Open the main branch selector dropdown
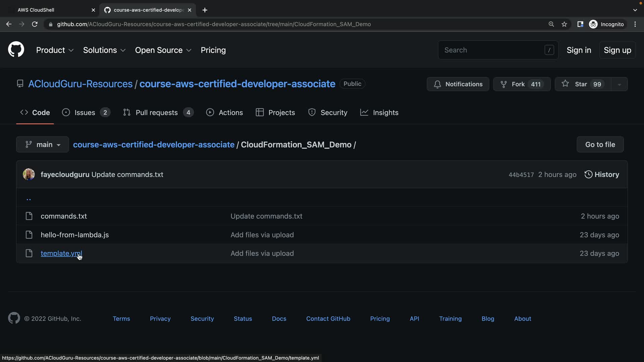Screen dimensions: 644x362 click(43, 144)
